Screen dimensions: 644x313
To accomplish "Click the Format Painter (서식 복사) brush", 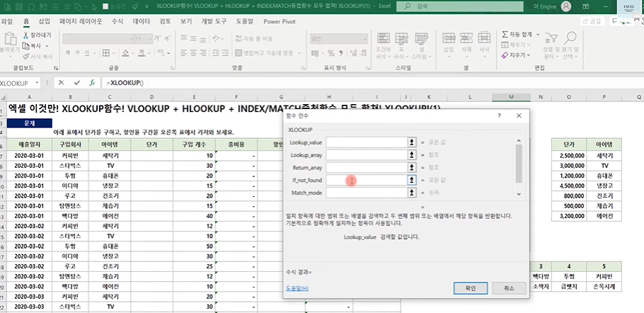I will (x=38, y=56).
